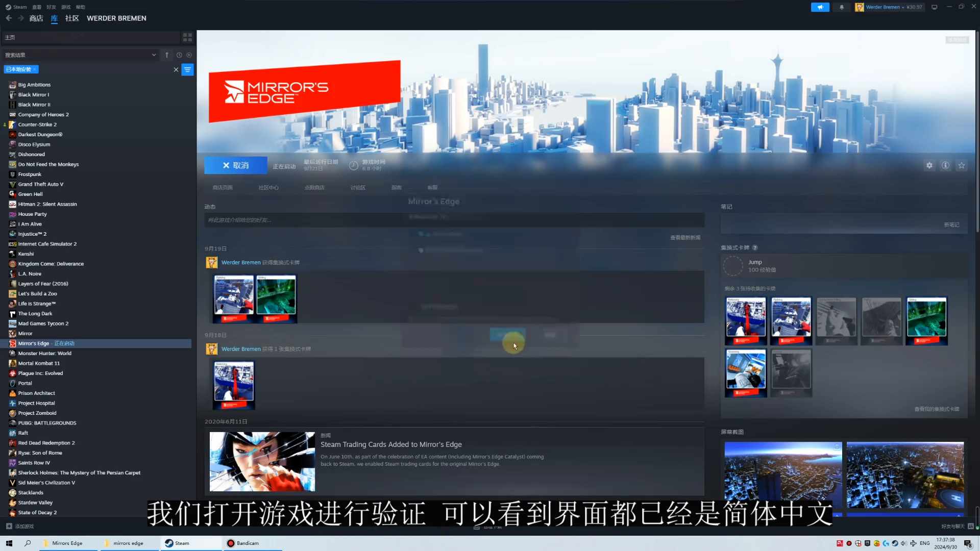This screenshot has height=551, width=980.
Task: Open the 商店页面 link
Action: click(223, 188)
